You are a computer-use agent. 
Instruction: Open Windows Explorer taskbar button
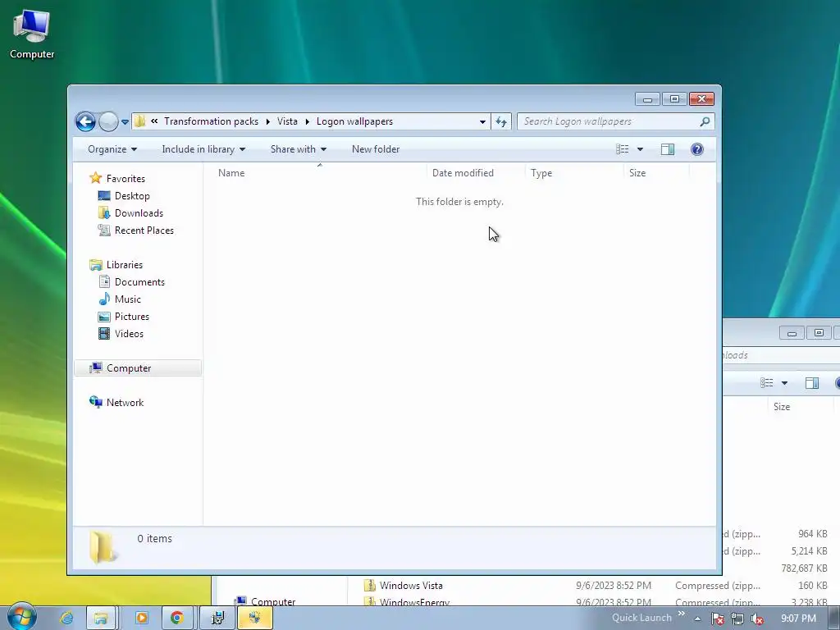click(x=101, y=618)
